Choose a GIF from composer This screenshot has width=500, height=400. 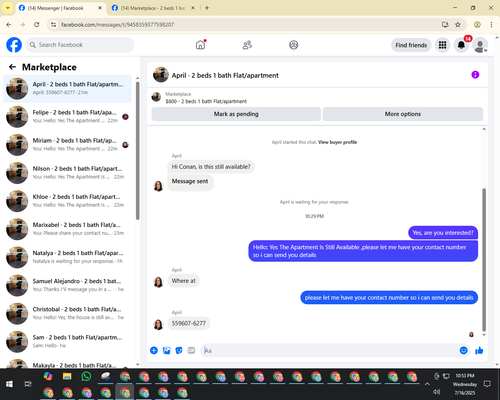191,350
